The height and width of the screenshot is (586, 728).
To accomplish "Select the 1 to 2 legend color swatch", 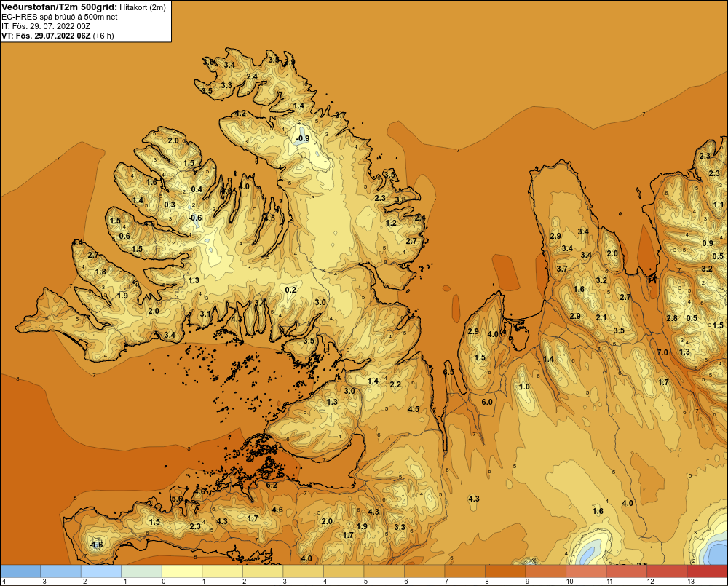I will pyautogui.click(x=222, y=571).
